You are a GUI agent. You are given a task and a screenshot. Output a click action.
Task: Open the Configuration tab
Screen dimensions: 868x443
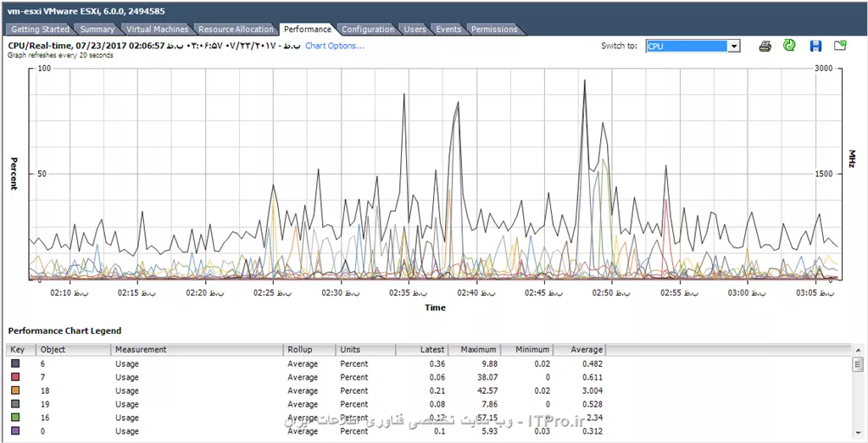click(368, 29)
